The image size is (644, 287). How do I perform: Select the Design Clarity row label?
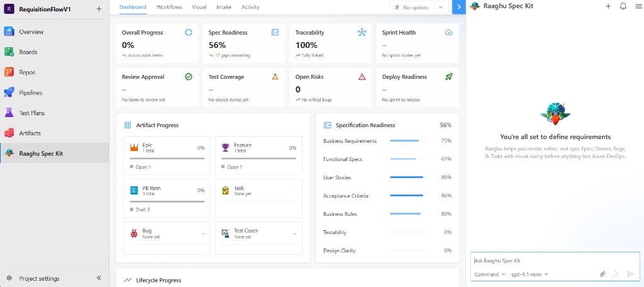pyautogui.click(x=339, y=250)
